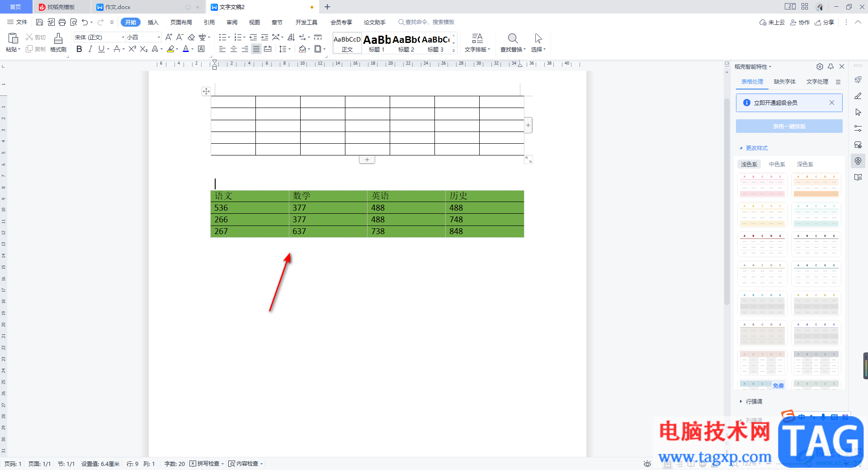The image size is (868, 470).
Task: Click the Print icon in quick access bar
Action: 62,22
